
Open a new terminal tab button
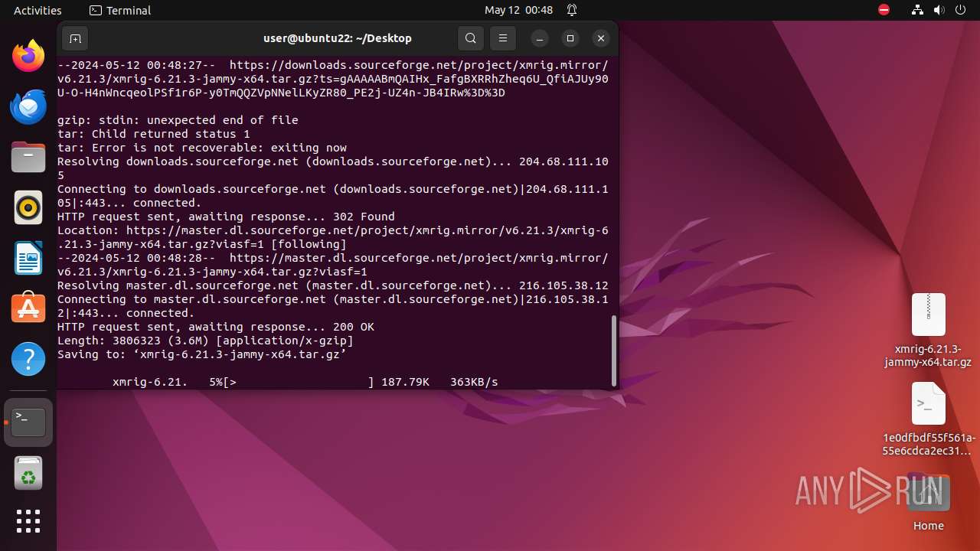point(75,38)
